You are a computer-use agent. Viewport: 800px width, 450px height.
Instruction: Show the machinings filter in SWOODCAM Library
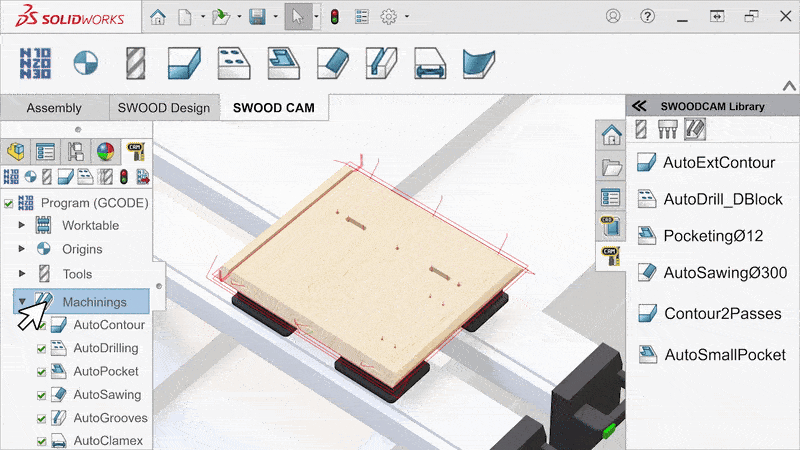[694, 130]
